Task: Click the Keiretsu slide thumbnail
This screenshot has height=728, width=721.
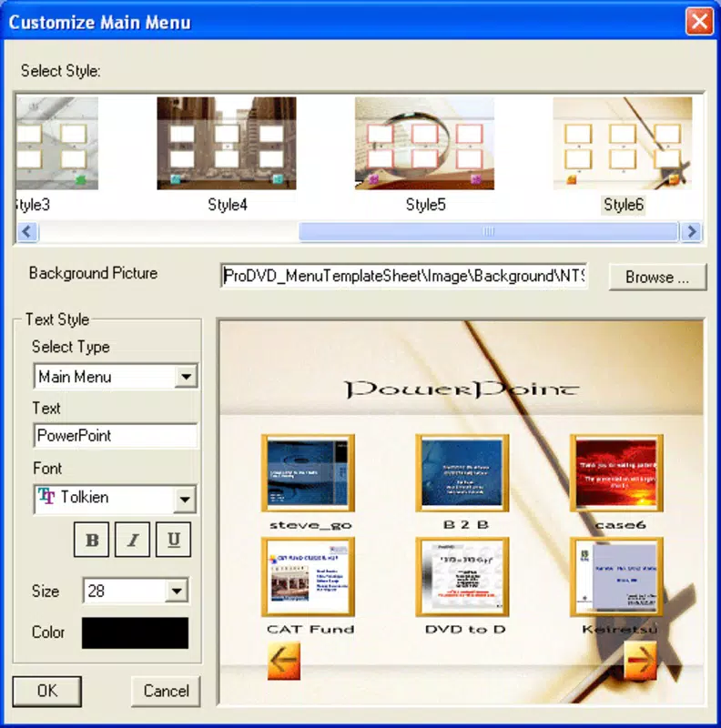Action: click(x=616, y=577)
